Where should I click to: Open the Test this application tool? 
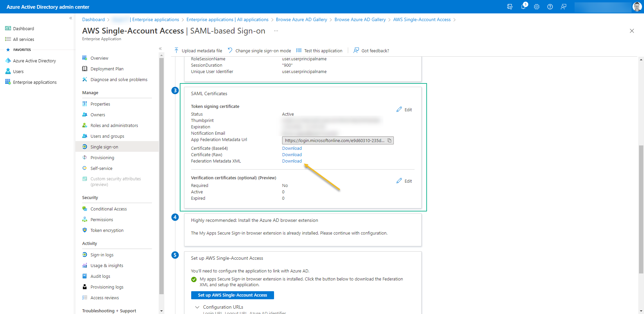[x=319, y=51]
